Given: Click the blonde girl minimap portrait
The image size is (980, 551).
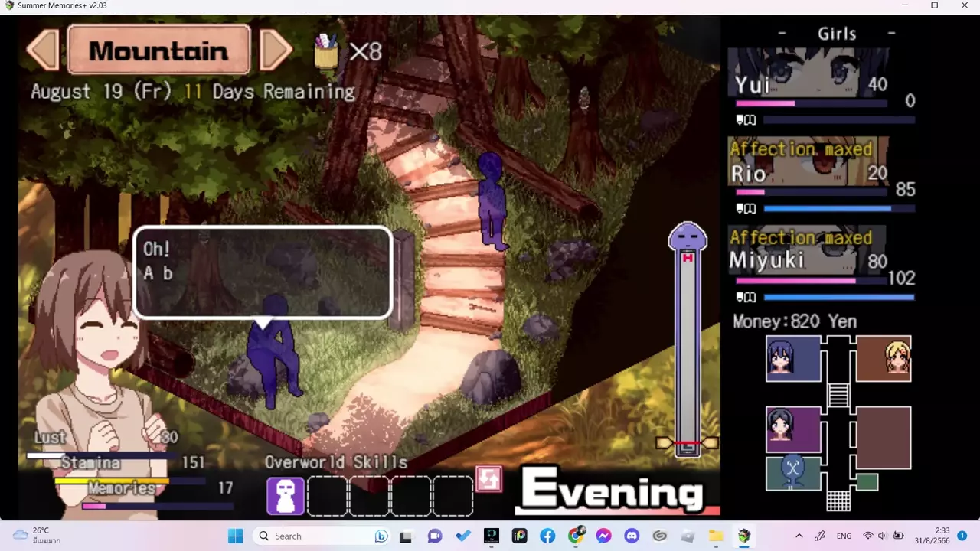Looking at the screenshot, I should (x=884, y=358).
